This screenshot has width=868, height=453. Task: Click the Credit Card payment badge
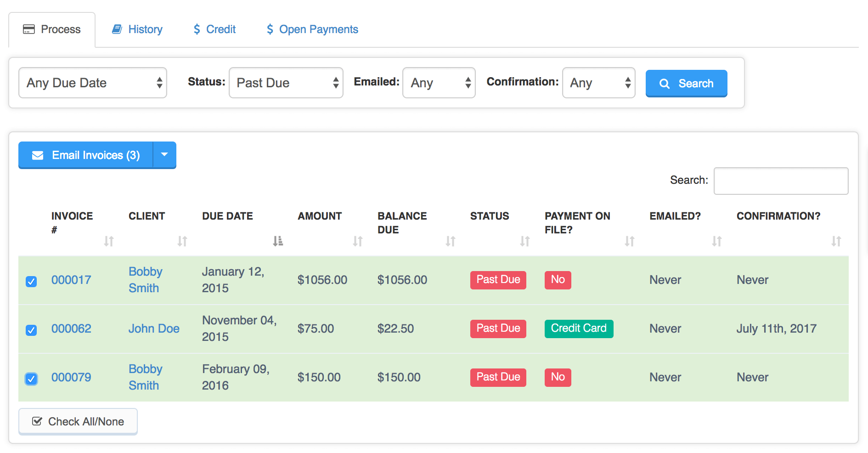point(579,328)
